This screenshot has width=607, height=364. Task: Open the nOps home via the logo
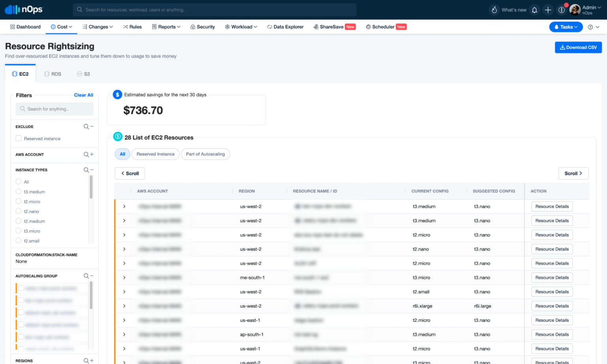pos(23,9)
